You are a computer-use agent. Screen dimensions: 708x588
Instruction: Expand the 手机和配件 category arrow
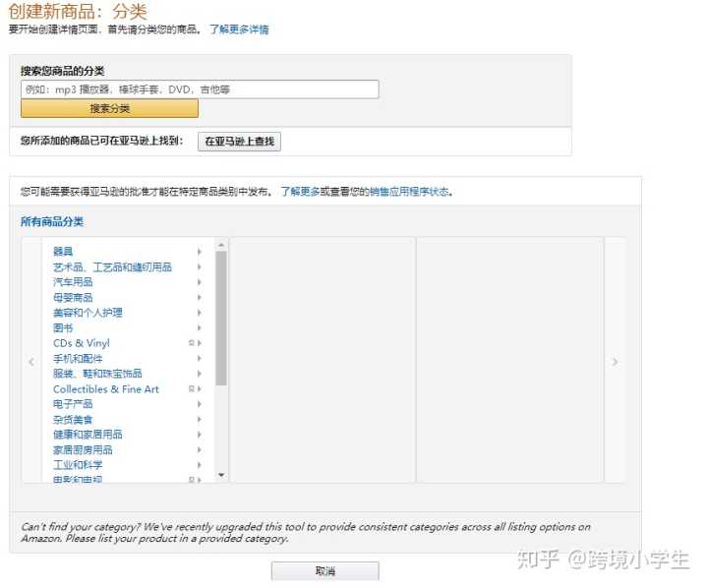pyautogui.click(x=200, y=359)
